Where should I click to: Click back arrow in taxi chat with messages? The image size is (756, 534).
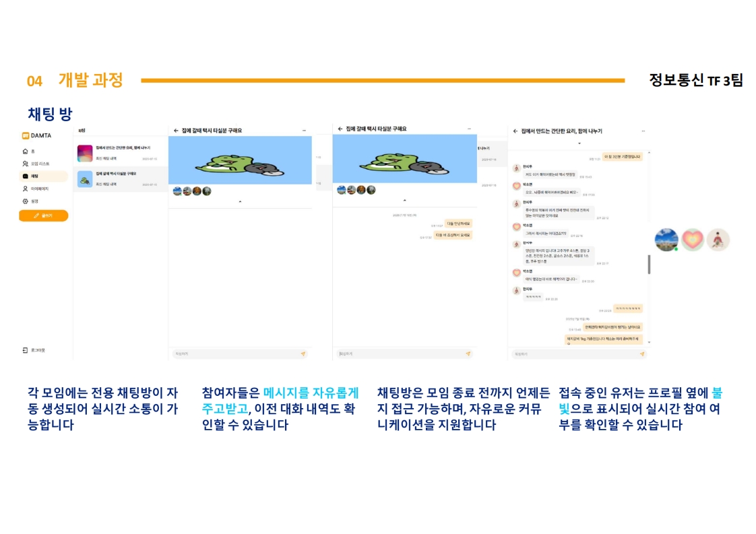point(340,129)
